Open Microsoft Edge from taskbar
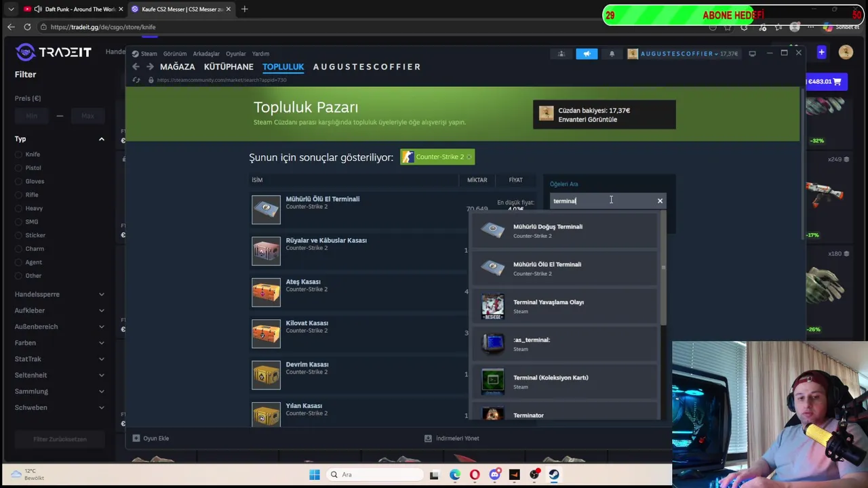 [x=454, y=474]
